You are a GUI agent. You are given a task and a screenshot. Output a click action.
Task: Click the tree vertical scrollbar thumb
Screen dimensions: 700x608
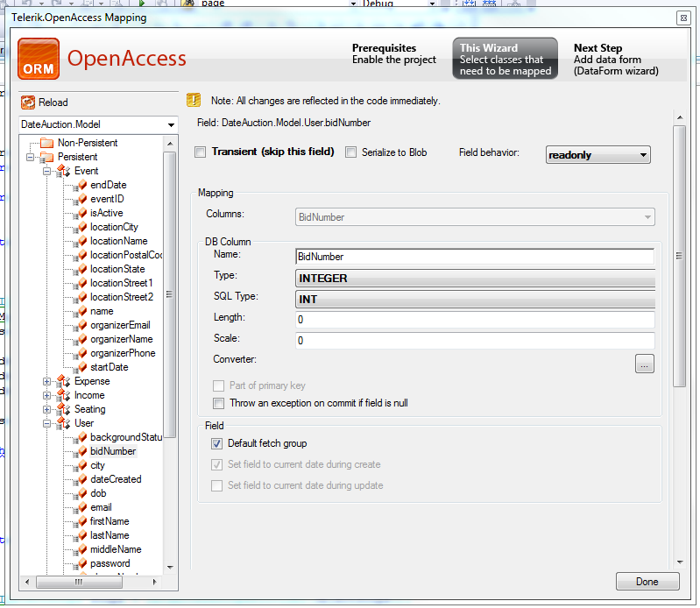coord(170,294)
